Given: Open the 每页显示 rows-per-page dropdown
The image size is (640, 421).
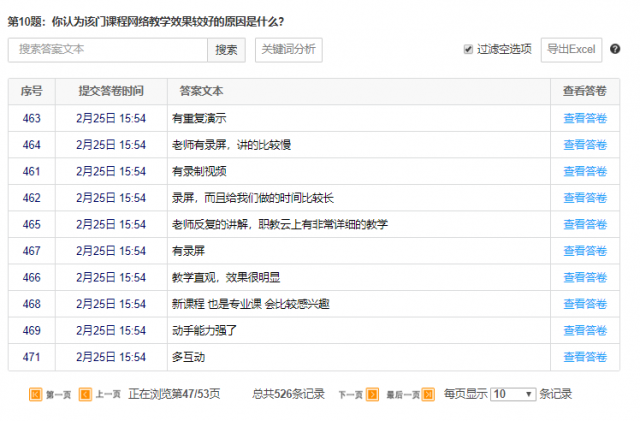Looking at the screenshot, I should (514, 394).
